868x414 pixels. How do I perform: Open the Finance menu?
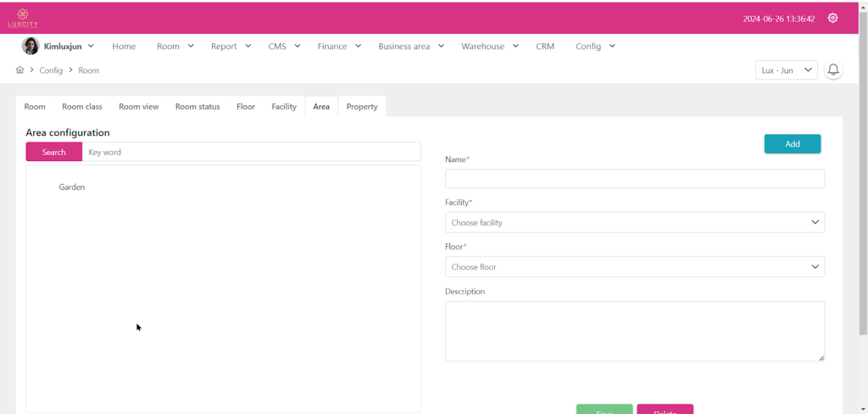pyautogui.click(x=339, y=47)
